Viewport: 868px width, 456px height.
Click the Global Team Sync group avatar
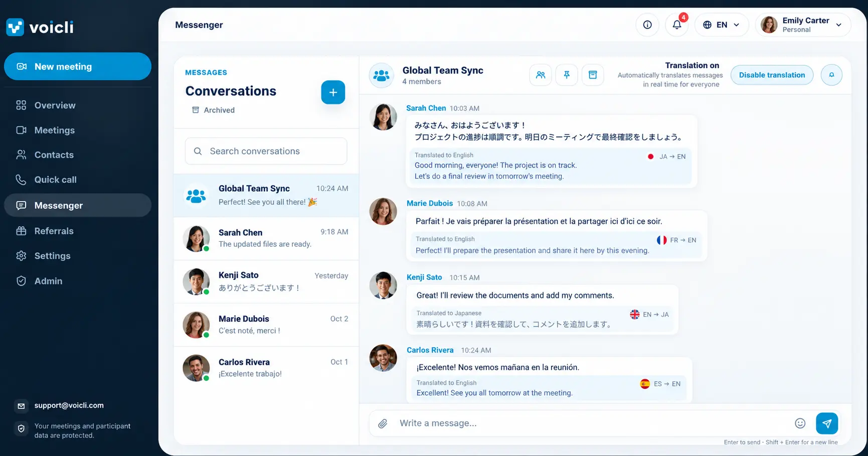(x=382, y=75)
